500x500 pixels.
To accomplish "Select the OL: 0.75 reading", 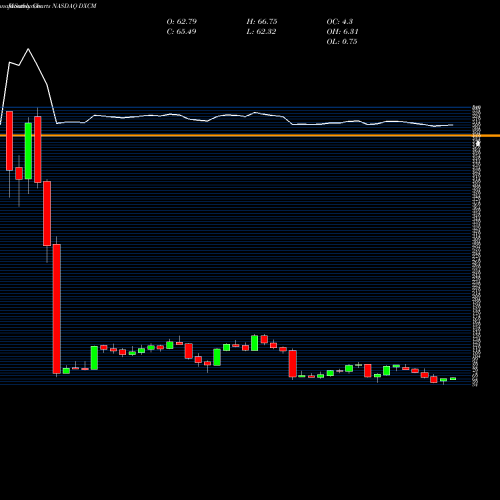I will [x=342, y=42].
